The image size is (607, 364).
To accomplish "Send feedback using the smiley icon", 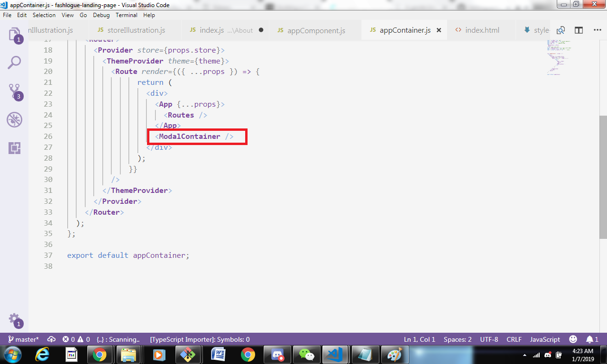I will coord(573,339).
